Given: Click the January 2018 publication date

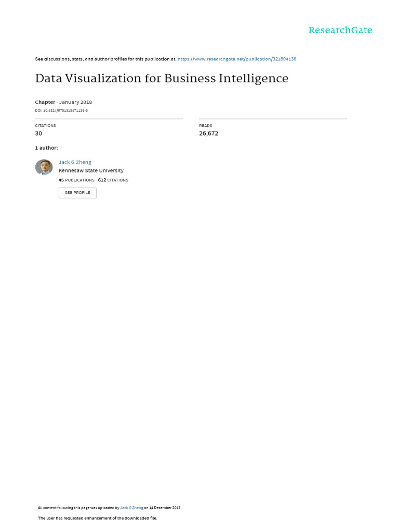Looking at the screenshot, I should click(75, 102).
